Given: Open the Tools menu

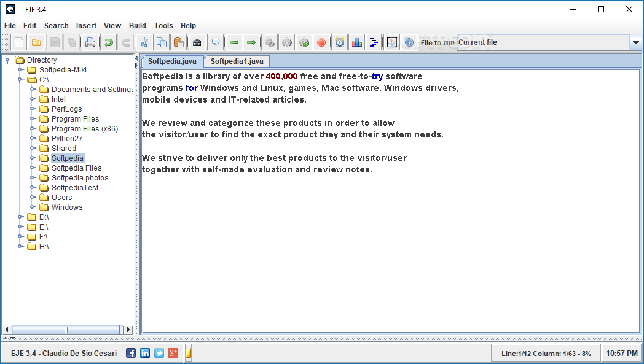Looking at the screenshot, I should (163, 25).
